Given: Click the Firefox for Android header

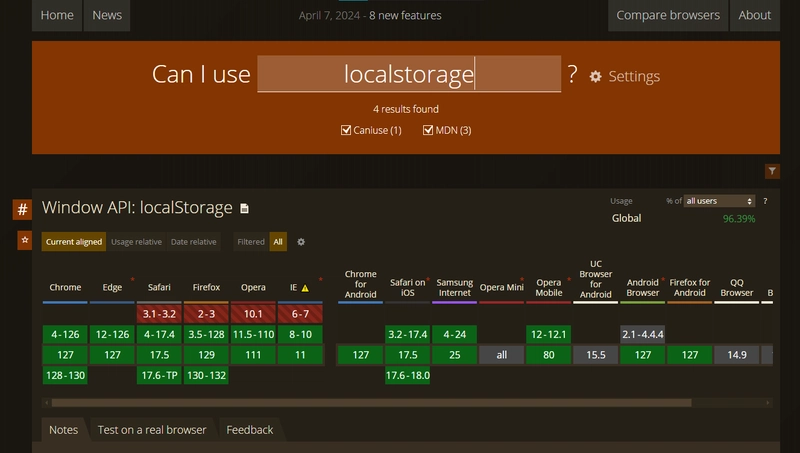Looking at the screenshot, I should [x=690, y=288].
